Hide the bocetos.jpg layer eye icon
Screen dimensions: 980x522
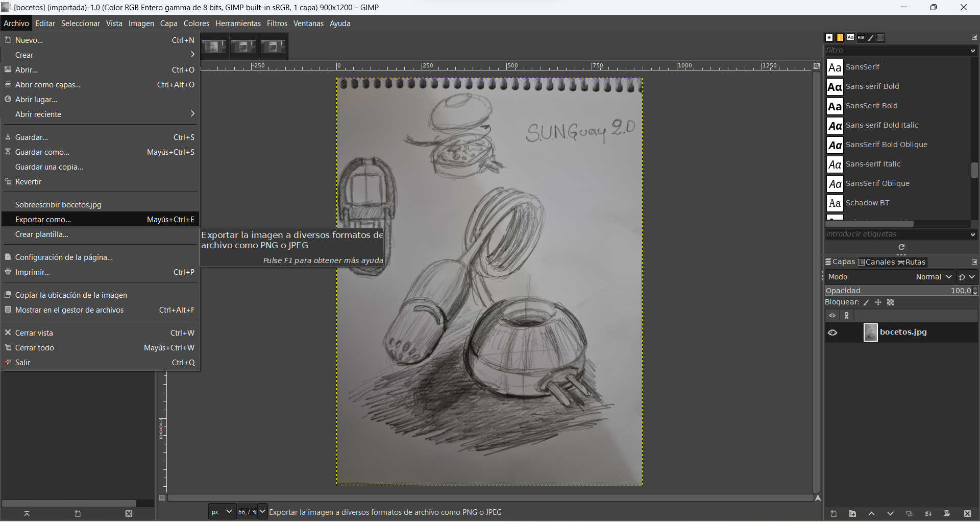click(832, 333)
